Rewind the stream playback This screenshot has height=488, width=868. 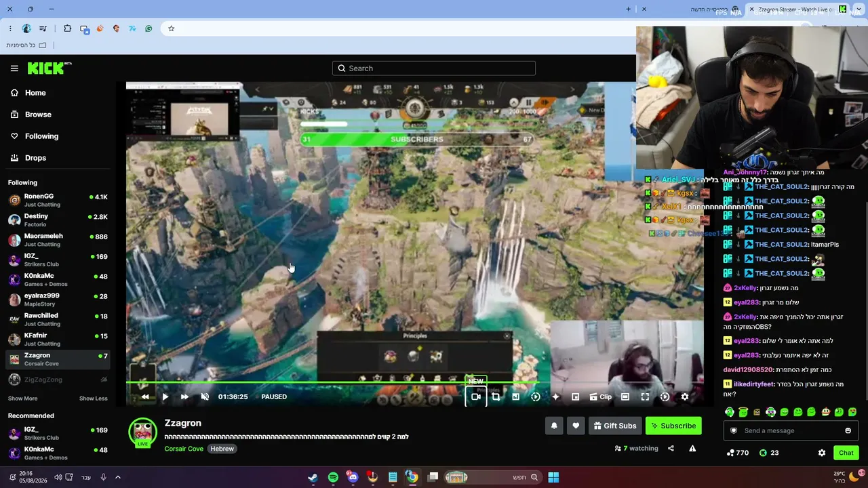pyautogui.click(x=144, y=396)
